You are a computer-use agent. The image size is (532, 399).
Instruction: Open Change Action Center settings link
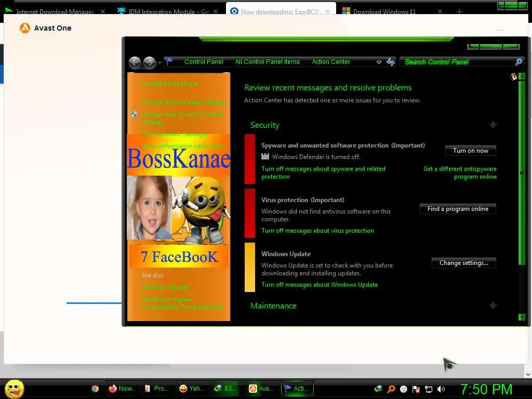click(x=183, y=102)
